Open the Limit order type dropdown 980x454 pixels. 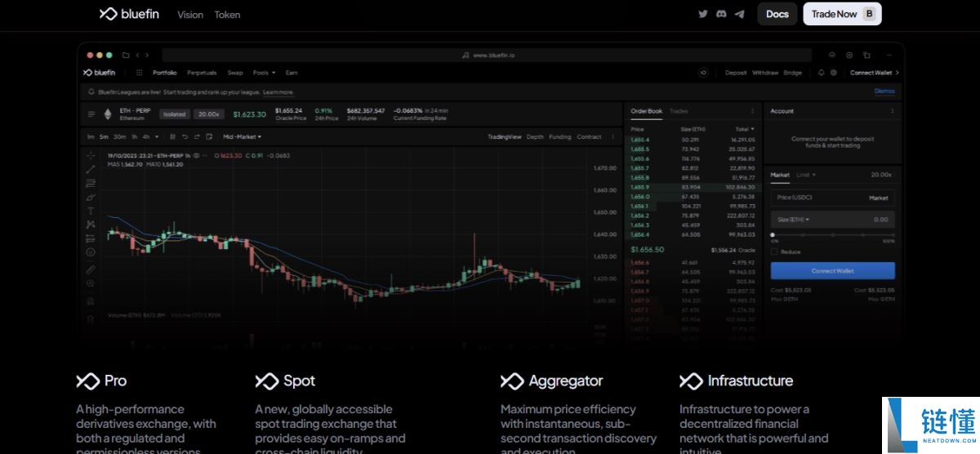tap(806, 175)
